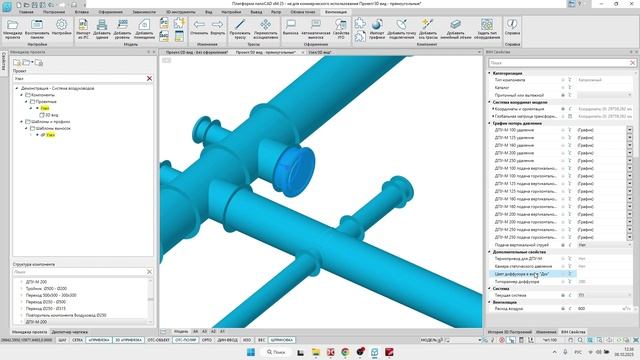The width and height of the screenshot is (640, 360).
Task: Click upper puzzle-piece component icon
Action: pos(360,23)
